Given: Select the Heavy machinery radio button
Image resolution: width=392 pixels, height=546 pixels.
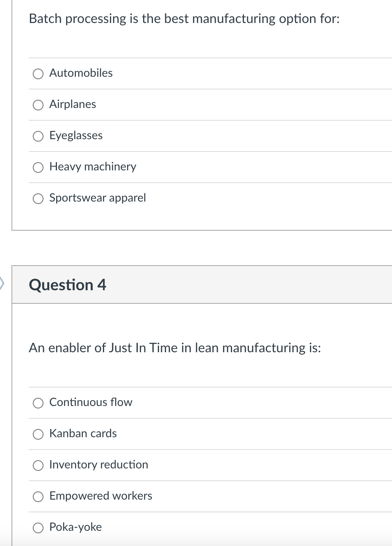Looking at the screenshot, I should [x=38, y=167].
